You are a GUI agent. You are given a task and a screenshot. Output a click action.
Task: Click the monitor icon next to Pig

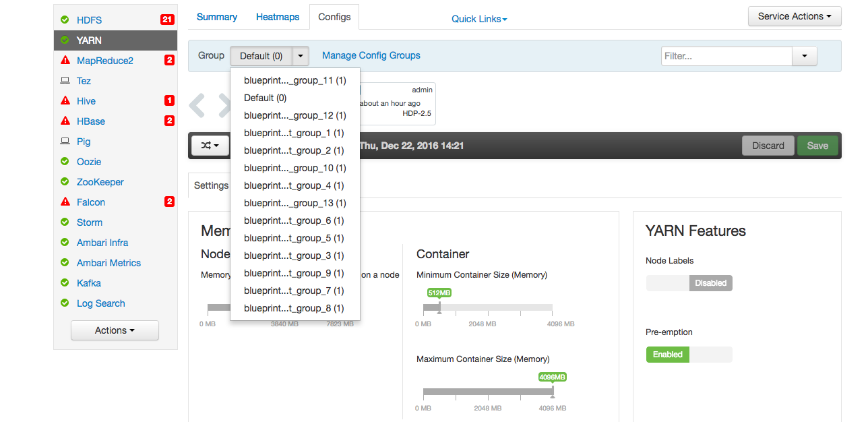(x=67, y=142)
